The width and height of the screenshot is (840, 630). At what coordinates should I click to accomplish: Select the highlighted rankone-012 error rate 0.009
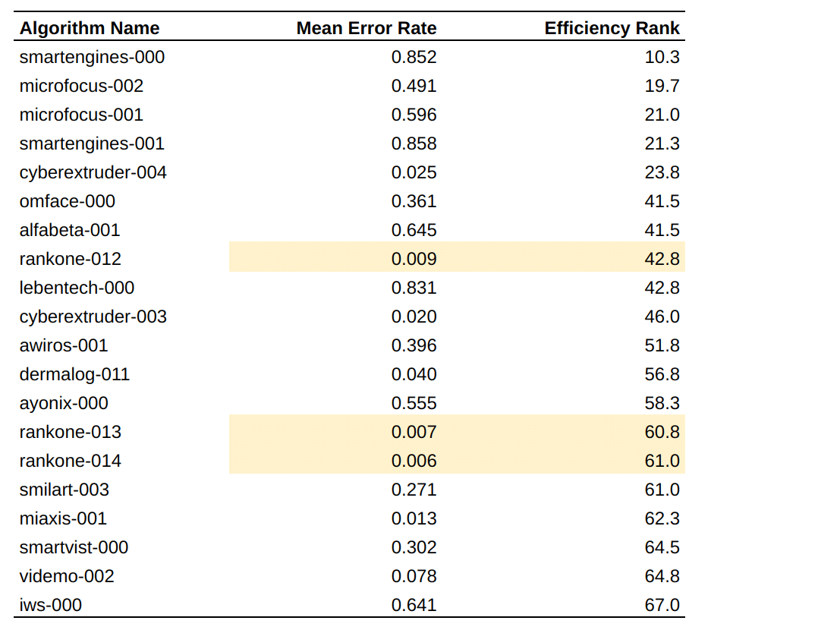click(x=414, y=259)
